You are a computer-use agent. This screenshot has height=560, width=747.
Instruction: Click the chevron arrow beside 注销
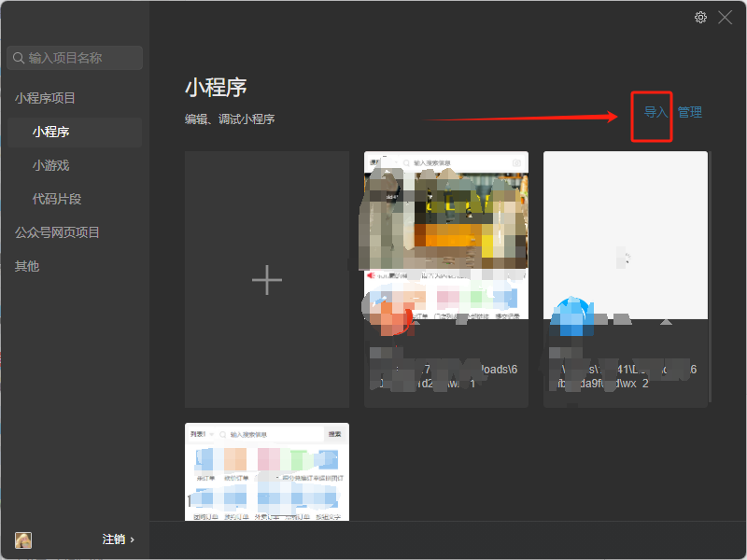click(x=133, y=539)
